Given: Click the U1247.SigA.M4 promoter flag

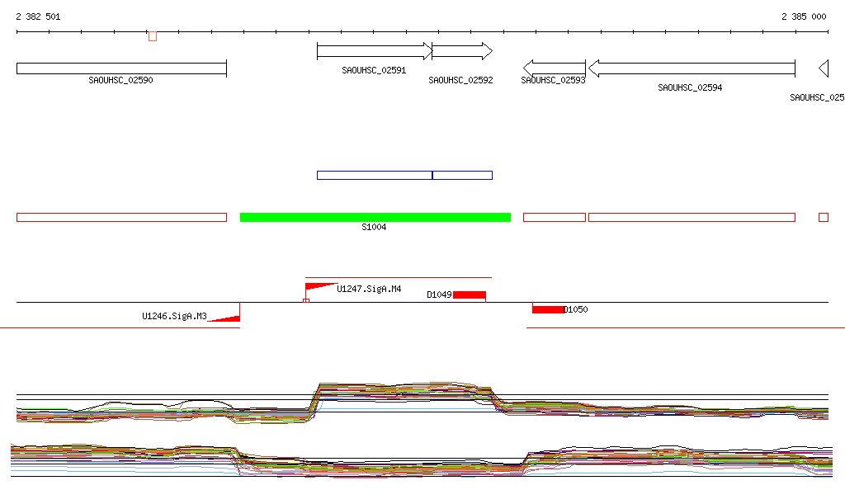Looking at the screenshot, I should coord(320,288).
